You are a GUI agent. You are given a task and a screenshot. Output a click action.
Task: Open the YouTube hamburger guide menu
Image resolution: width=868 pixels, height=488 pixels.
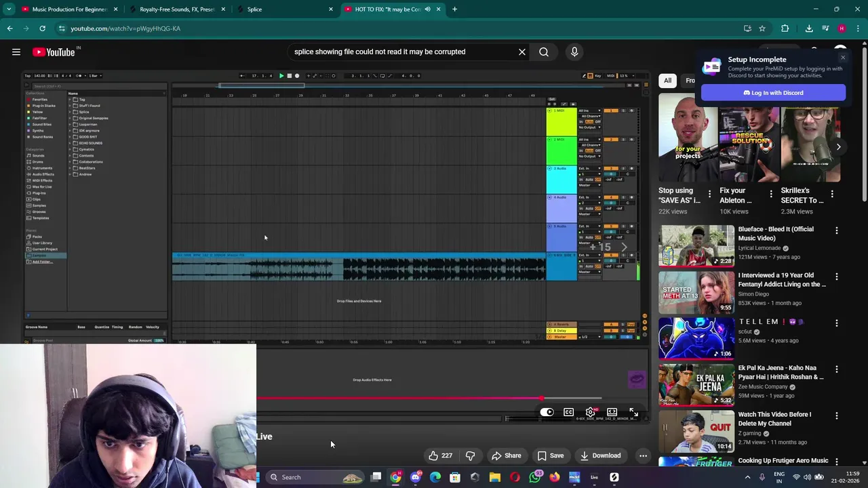coord(16,52)
